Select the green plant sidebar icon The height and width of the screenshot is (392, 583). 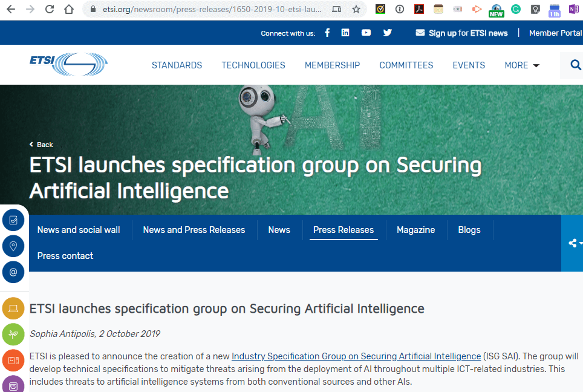13,335
